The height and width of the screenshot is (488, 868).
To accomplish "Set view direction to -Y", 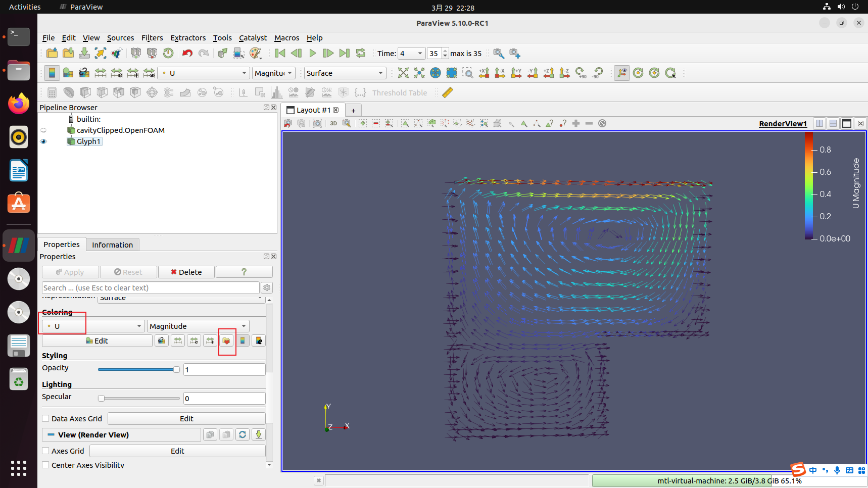I will [533, 73].
